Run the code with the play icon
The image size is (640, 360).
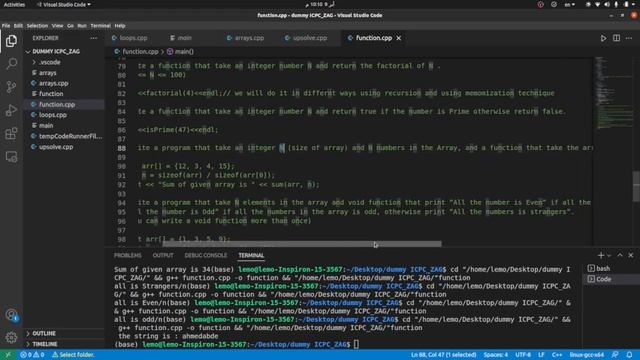tap(603, 38)
